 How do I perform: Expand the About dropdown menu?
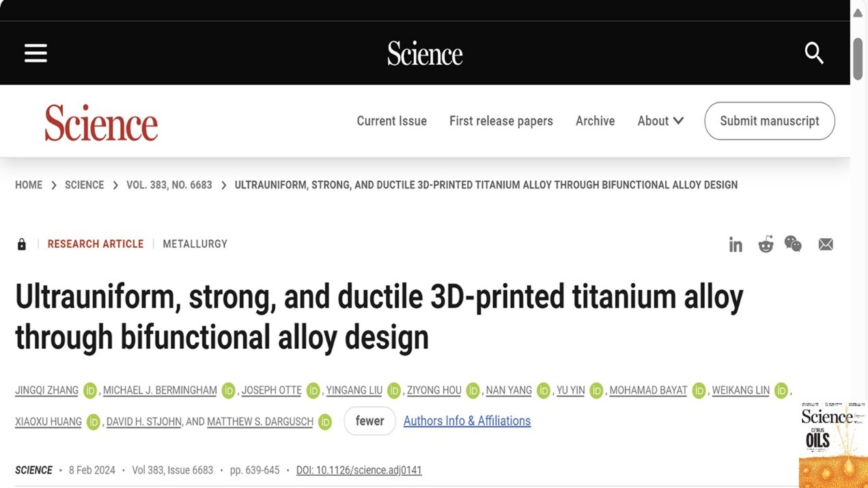(660, 121)
